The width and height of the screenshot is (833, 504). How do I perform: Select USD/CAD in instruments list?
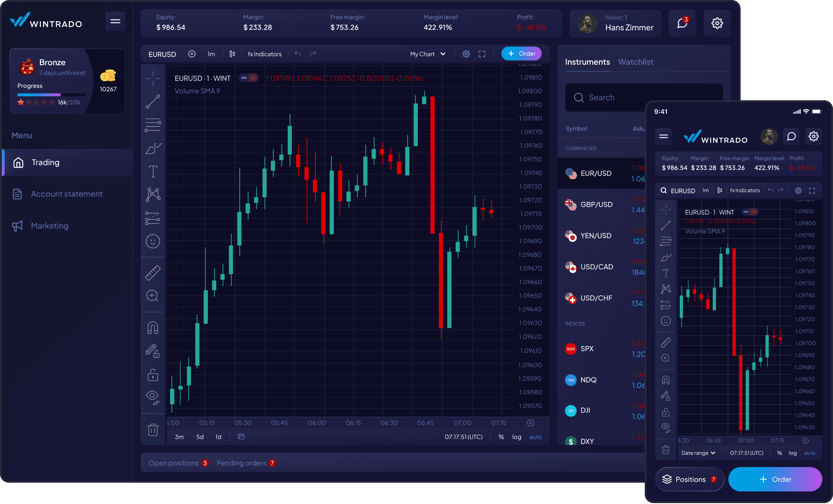pos(601,267)
